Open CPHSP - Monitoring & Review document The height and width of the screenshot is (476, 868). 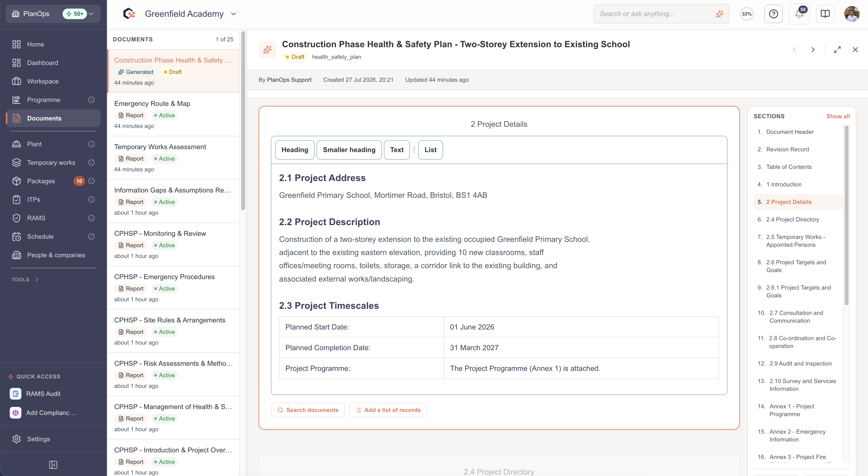[x=174, y=245]
